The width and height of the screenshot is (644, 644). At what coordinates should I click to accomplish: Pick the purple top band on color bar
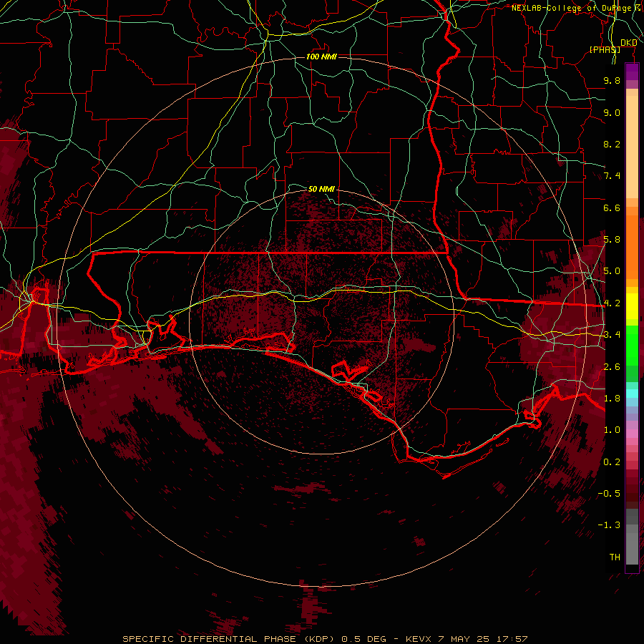coord(632,72)
